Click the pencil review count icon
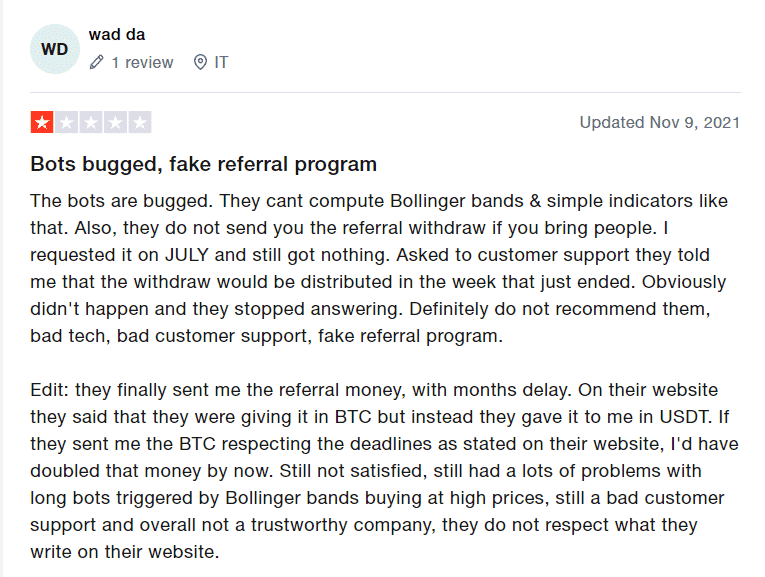Viewport: 765px width, 577px height. (x=97, y=62)
